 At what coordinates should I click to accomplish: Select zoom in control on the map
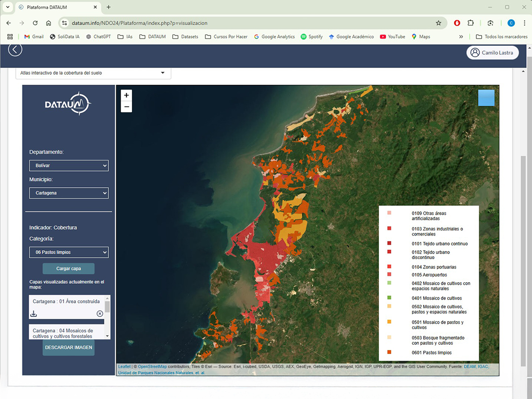coord(126,95)
